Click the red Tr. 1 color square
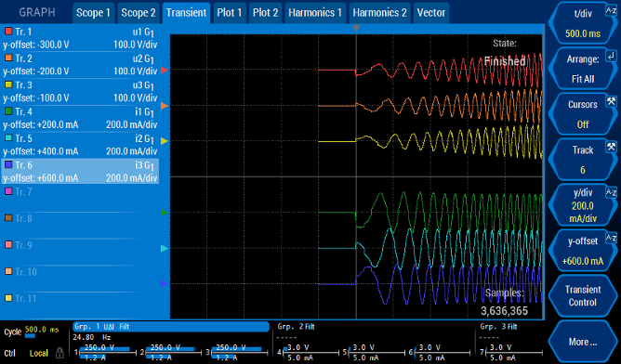Image resolution: width=621 pixels, height=364 pixels. pyautogui.click(x=8, y=32)
